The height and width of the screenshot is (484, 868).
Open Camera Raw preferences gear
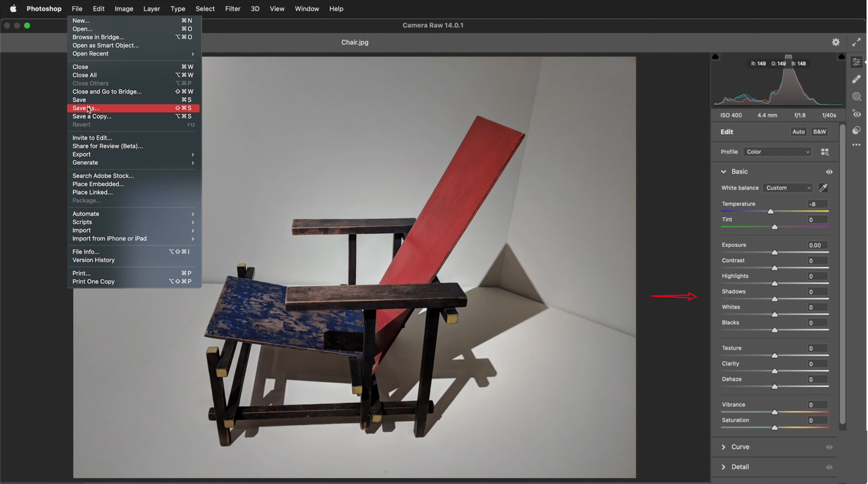click(836, 42)
